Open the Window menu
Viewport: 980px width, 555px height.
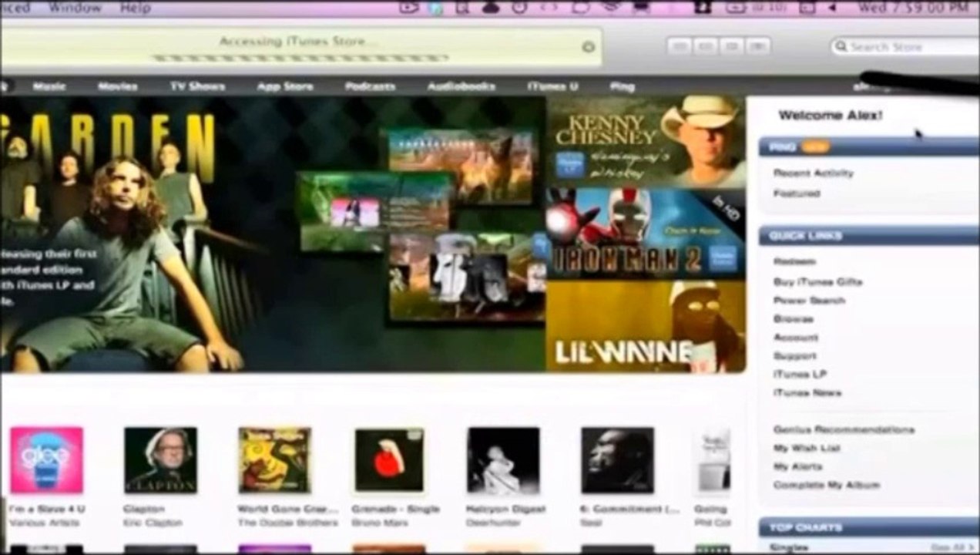pyautogui.click(x=75, y=7)
